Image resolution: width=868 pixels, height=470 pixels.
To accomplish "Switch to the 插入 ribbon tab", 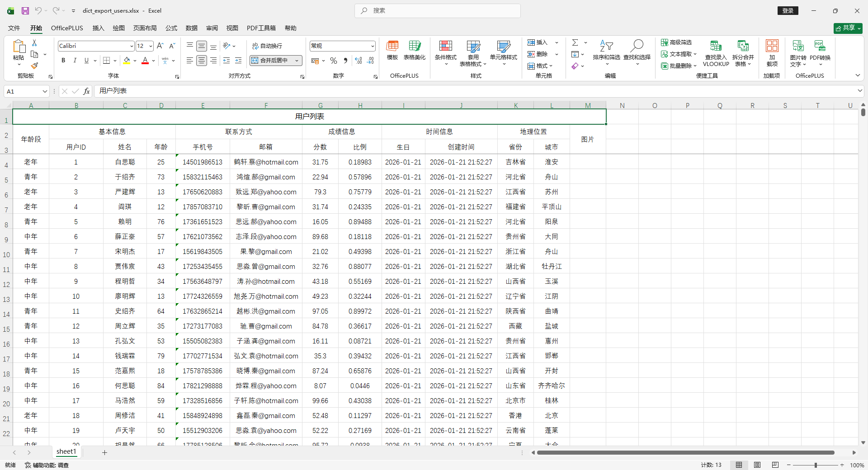I will [98, 28].
